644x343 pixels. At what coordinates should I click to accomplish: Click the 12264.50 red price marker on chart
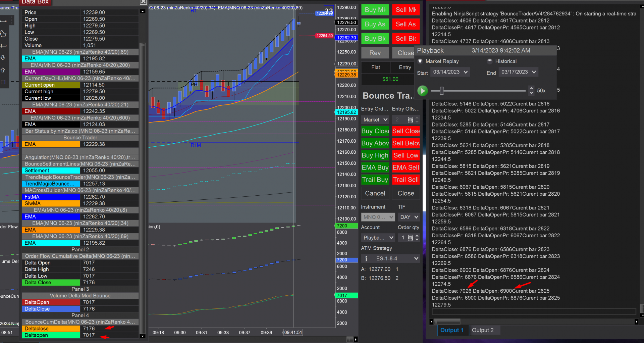(325, 36)
